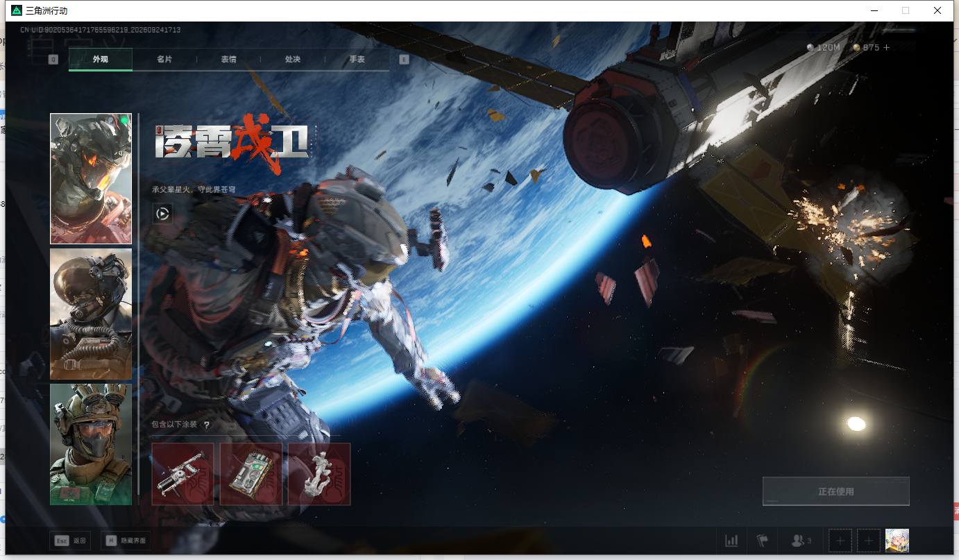Open the friends list icon
The width and height of the screenshot is (959, 560).
[801, 541]
